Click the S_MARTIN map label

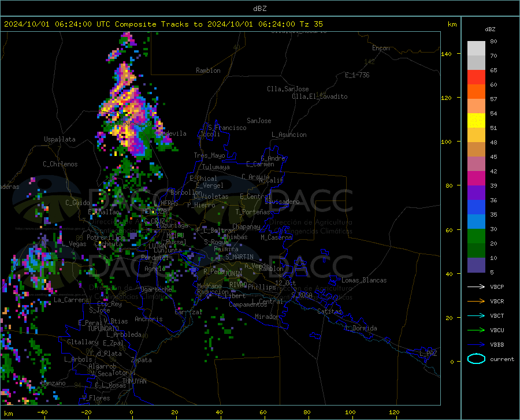tap(239, 257)
